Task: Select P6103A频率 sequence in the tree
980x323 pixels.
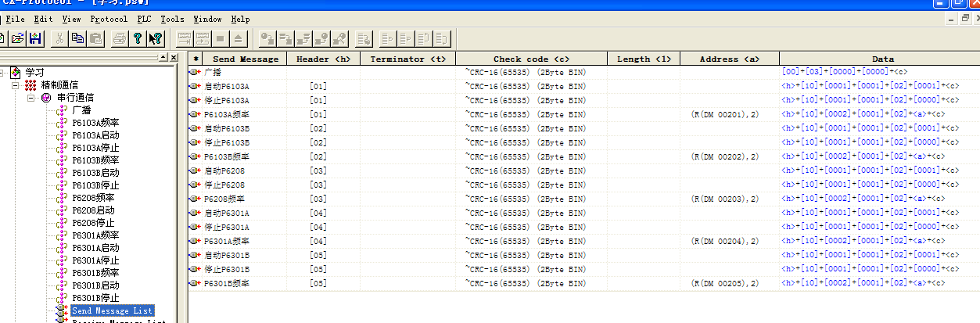Action: coord(95,123)
